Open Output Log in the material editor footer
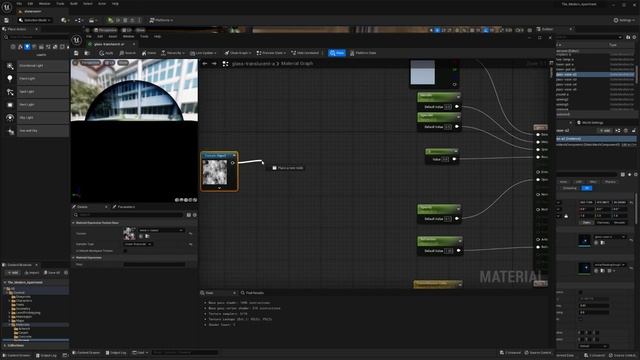640x360 pixels. [x=116, y=353]
